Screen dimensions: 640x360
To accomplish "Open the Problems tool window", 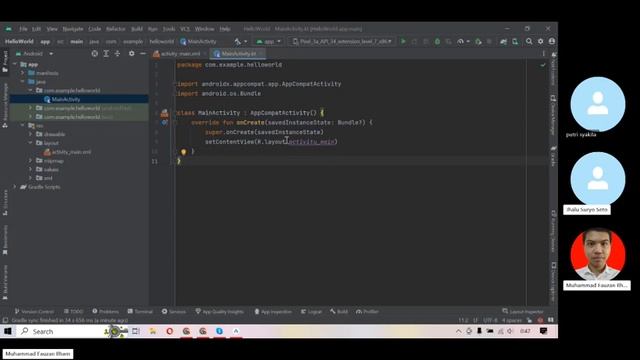I will [x=105, y=311].
